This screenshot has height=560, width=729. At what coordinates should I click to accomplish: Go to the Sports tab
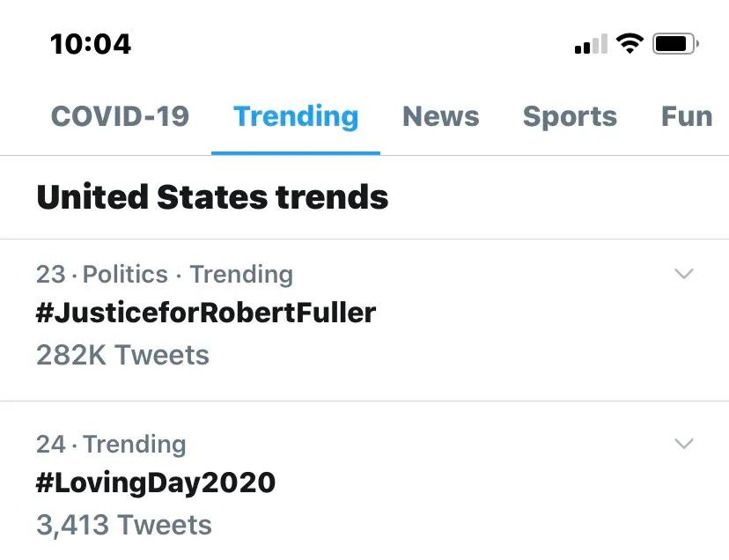[570, 116]
